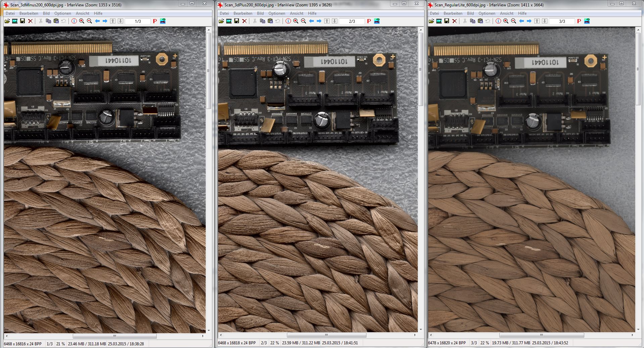This screenshot has height=348, width=644.
Task: Click the 2/3 page counter field in toolbar
Action: pyautogui.click(x=352, y=21)
